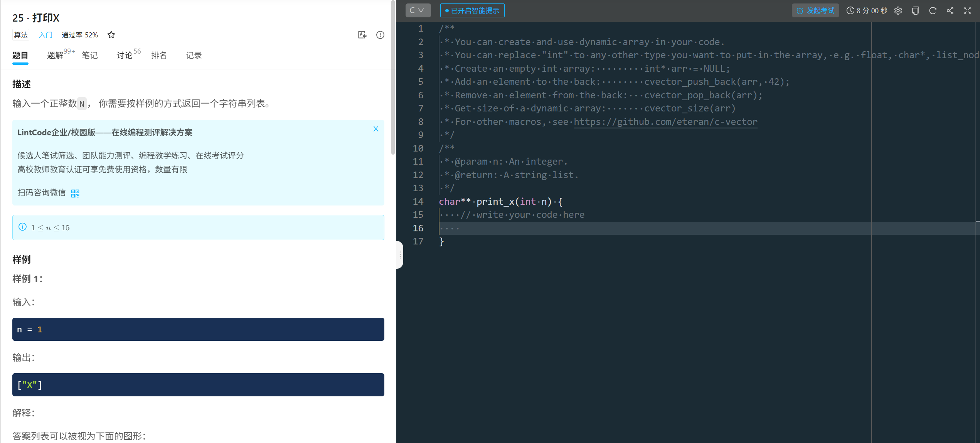The width and height of the screenshot is (980, 443).
Task: Open the github c-vector link
Action: pos(665,122)
